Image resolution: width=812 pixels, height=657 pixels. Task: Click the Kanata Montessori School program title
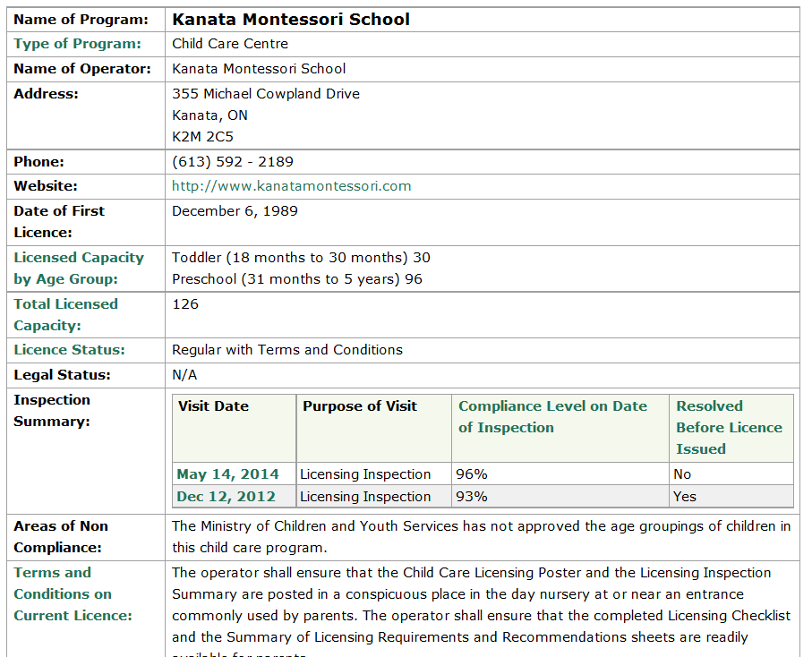pos(290,19)
